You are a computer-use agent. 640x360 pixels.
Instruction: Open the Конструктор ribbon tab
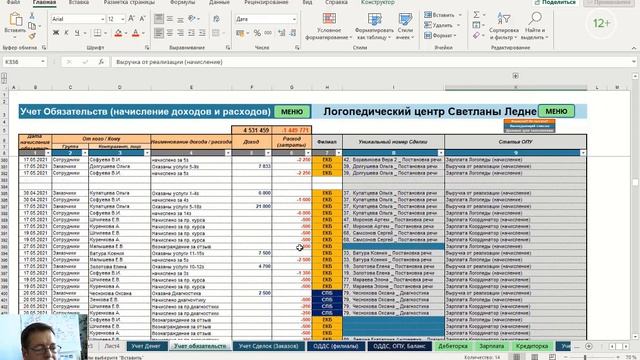click(x=378, y=2)
